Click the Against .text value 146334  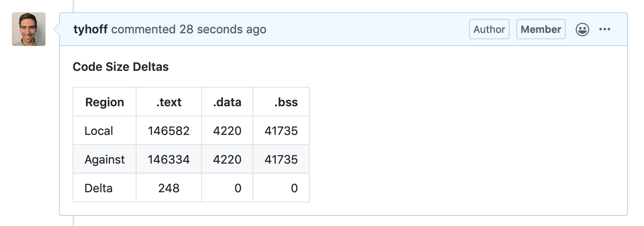click(x=169, y=159)
